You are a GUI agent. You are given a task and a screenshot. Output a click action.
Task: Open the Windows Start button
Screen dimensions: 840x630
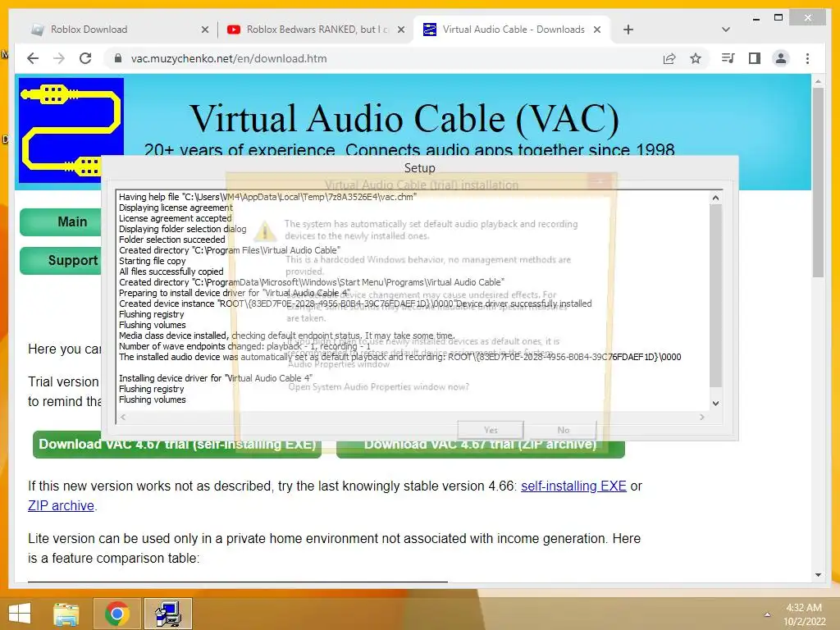tap(20, 614)
